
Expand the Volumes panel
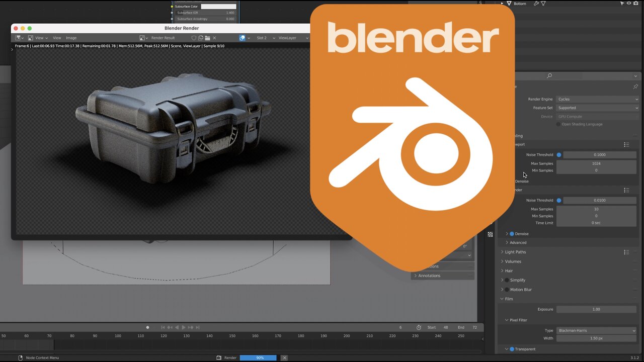tap(502, 261)
